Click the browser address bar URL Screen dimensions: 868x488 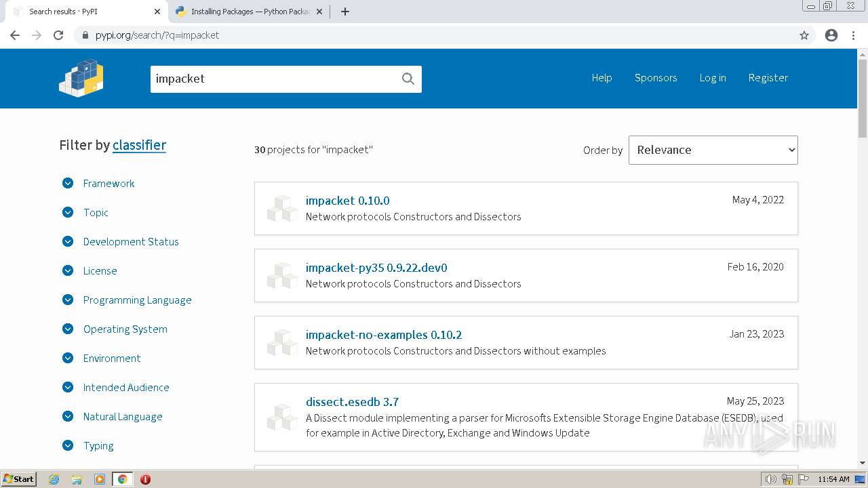click(157, 35)
